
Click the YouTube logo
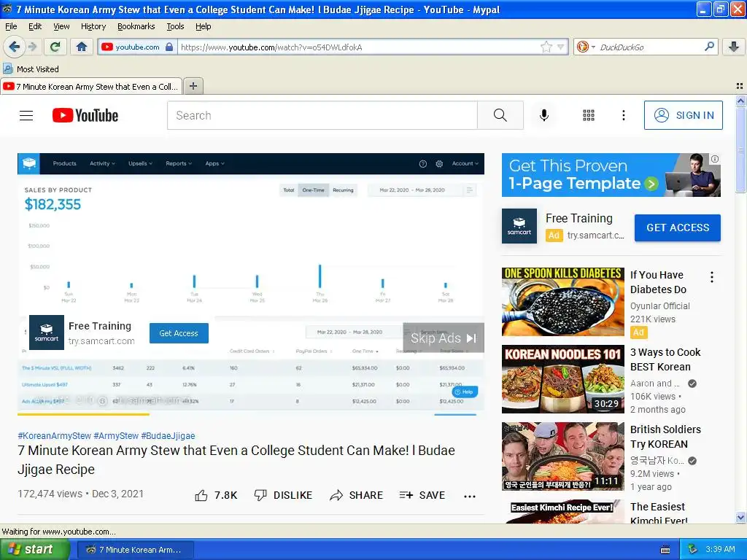coord(85,115)
